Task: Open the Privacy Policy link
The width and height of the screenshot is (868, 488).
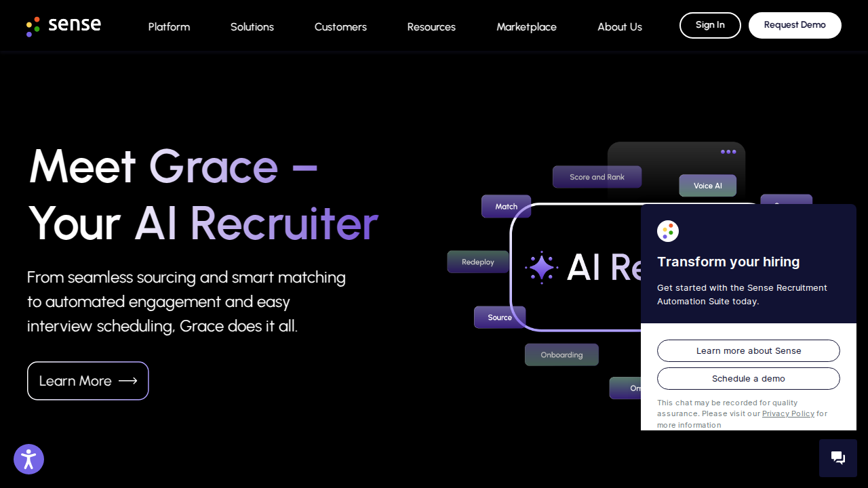Action: pos(788,413)
